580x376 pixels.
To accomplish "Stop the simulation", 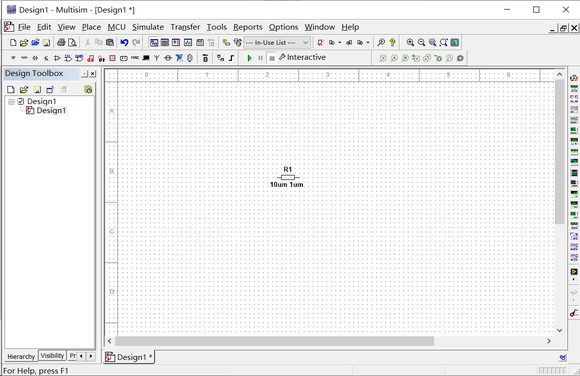I will tap(272, 58).
